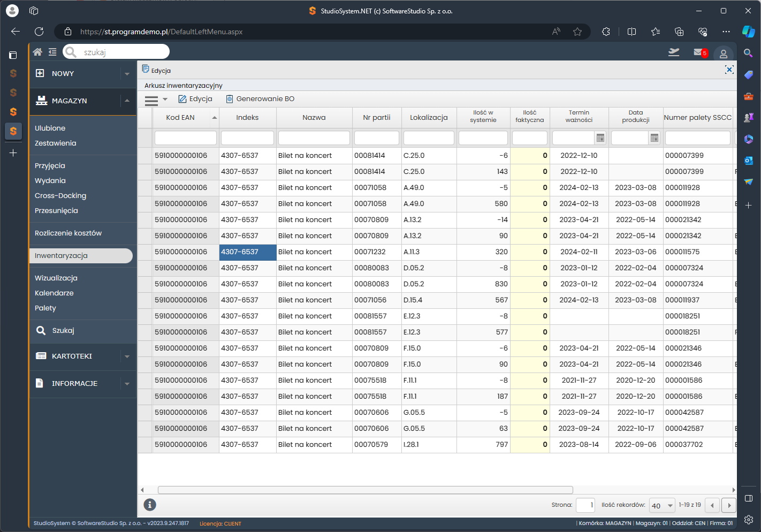This screenshot has width=761, height=532.
Task: Open Palety menu item
Action: coord(45,308)
